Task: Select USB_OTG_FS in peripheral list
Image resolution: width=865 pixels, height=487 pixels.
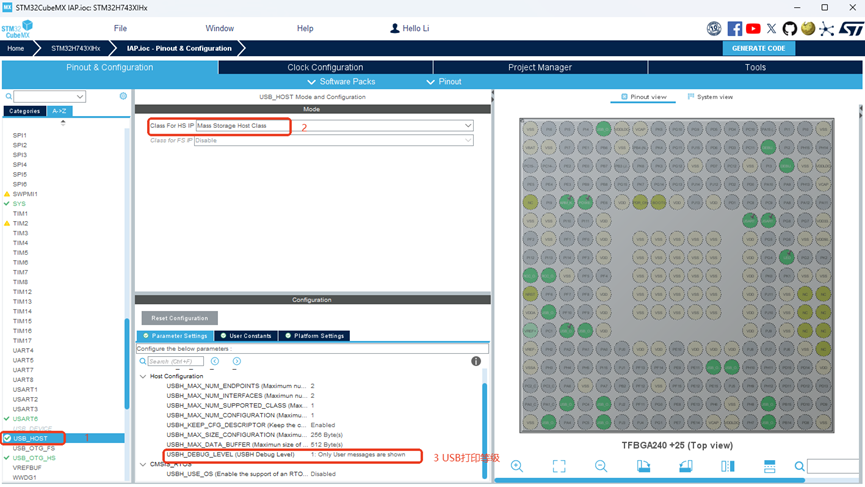Action: (x=34, y=448)
